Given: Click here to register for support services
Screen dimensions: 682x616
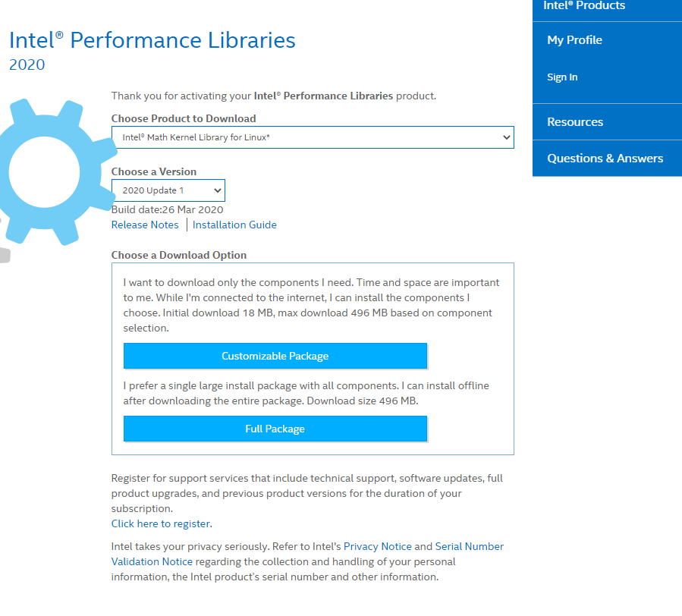Looking at the screenshot, I should pos(160,523).
